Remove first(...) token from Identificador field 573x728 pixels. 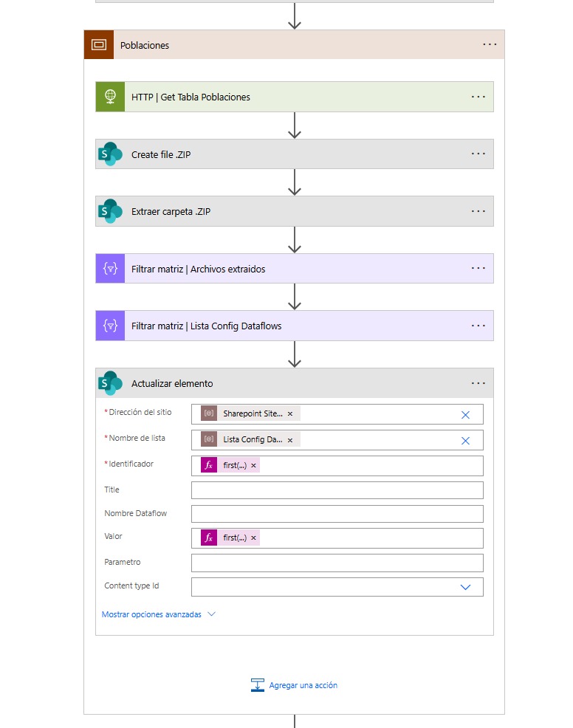point(253,466)
